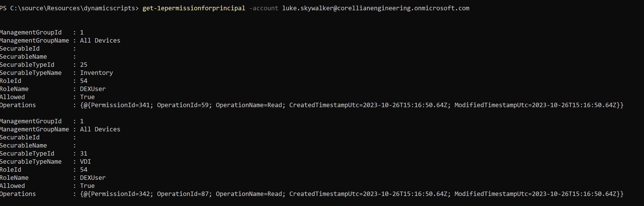Image resolution: width=644 pixels, height=206 pixels.
Task: Click the PS C:\source\Resources\dynamicscripts prompt path
Action: point(69,8)
